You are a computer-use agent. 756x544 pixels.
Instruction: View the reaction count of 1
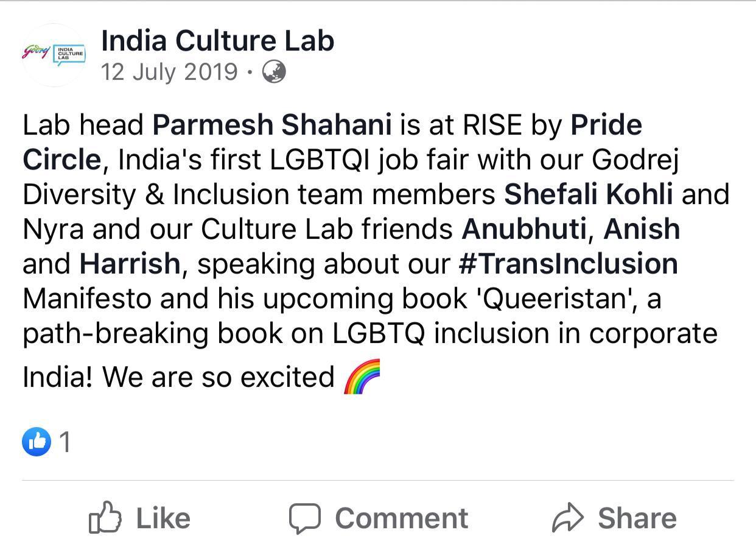click(65, 442)
